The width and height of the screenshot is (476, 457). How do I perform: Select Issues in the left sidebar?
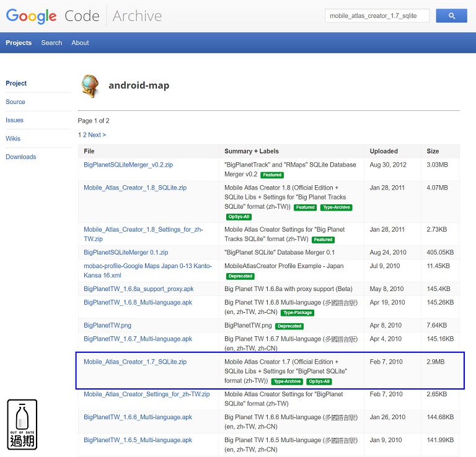pos(14,120)
